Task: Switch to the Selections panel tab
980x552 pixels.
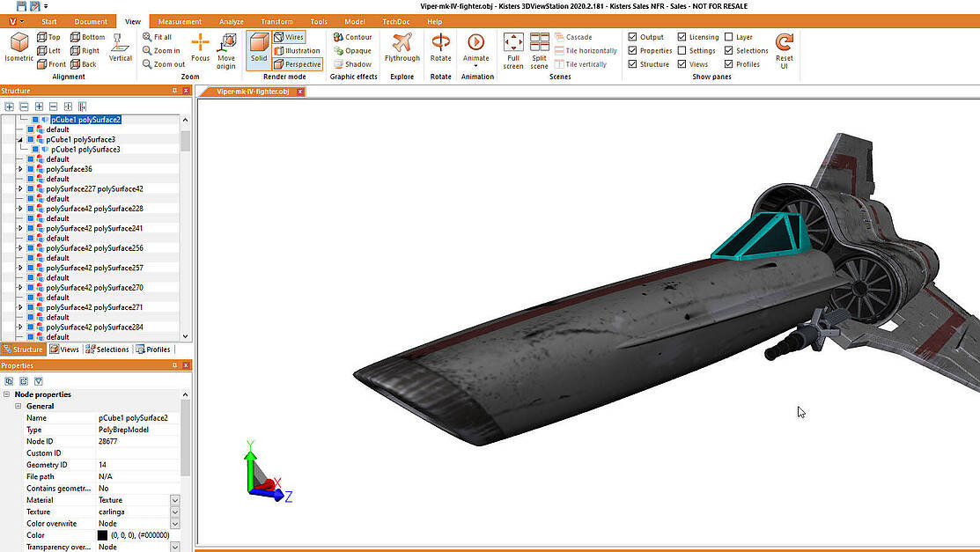Action: 107,350
